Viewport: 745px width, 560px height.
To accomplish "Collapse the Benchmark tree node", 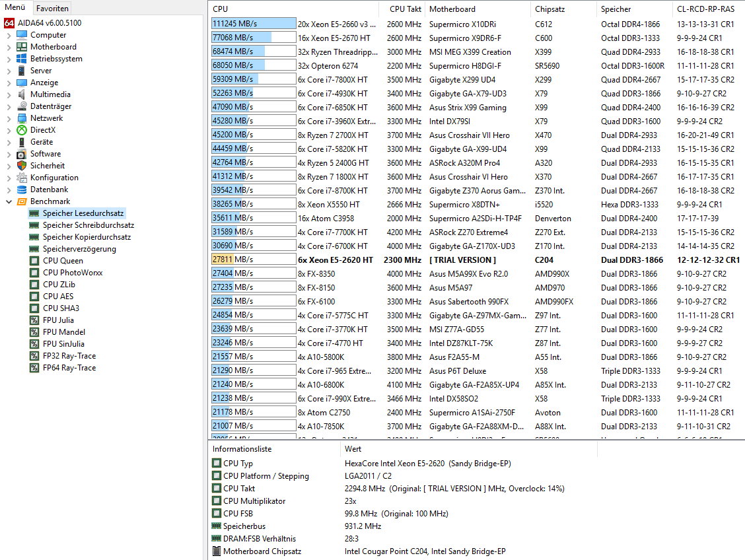I will point(9,201).
